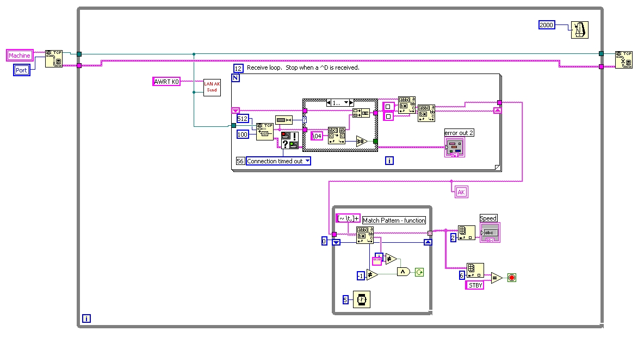Open the case selector dropdown arrow

coord(346,103)
